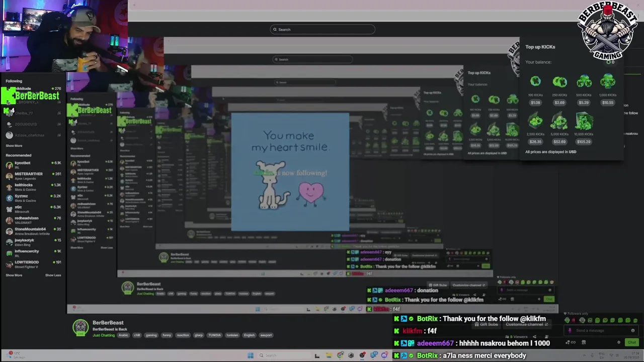The width and height of the screenshot is (644, 362).
Task: Click the green Chat send button
Action: coord(632,342)
